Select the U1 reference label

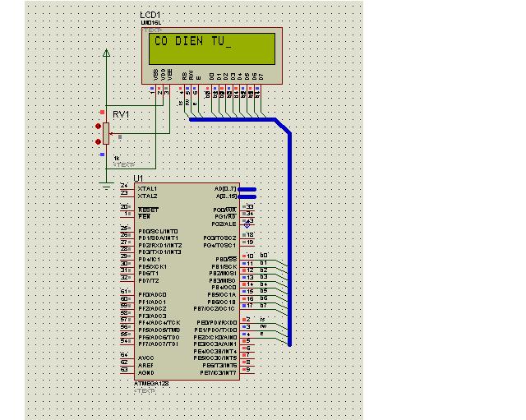(x=138, y=178)
